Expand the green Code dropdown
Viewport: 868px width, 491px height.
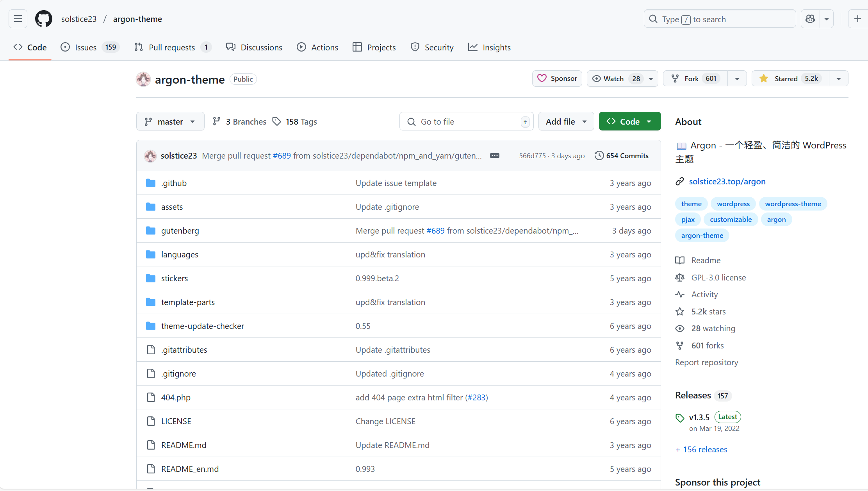click(629, 121)
